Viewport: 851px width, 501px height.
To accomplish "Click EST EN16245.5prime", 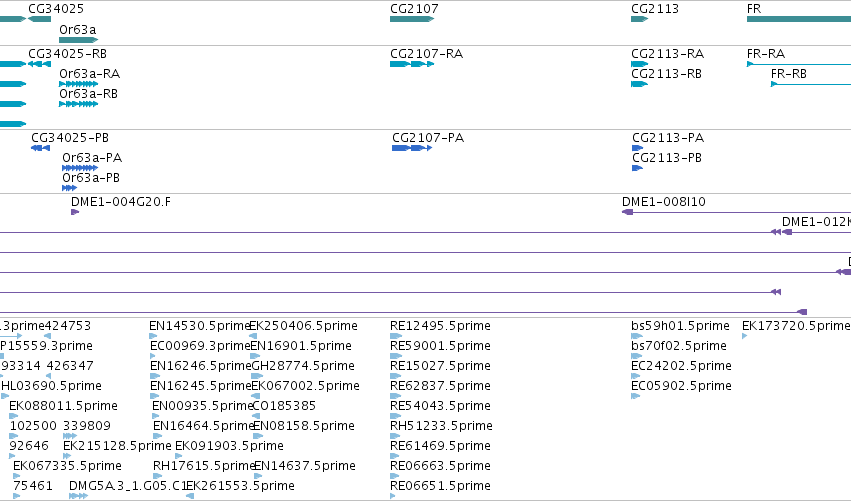I will (200, 386).
